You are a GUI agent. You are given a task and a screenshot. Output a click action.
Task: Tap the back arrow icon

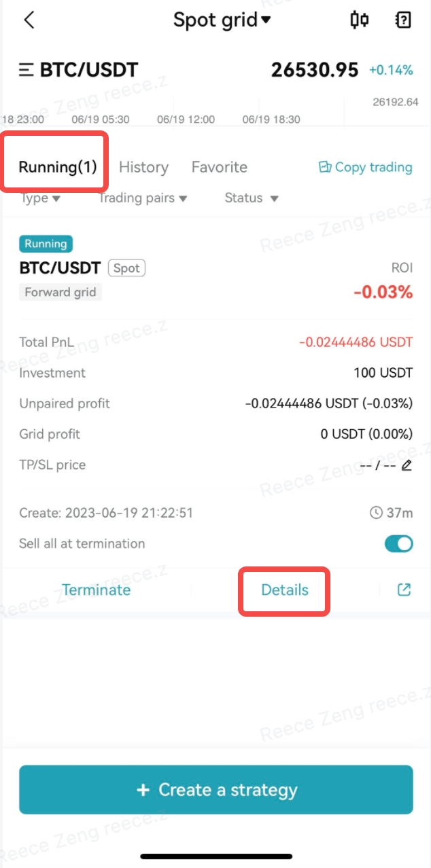pyautogui.click(x=29, y=20)
